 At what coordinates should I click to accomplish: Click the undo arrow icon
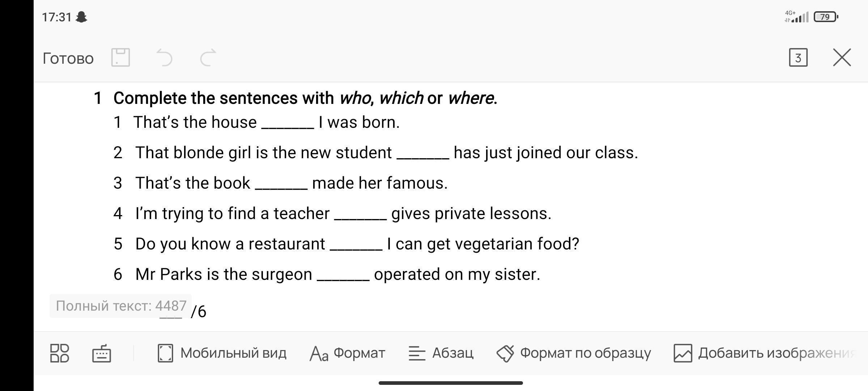point(165,58)
